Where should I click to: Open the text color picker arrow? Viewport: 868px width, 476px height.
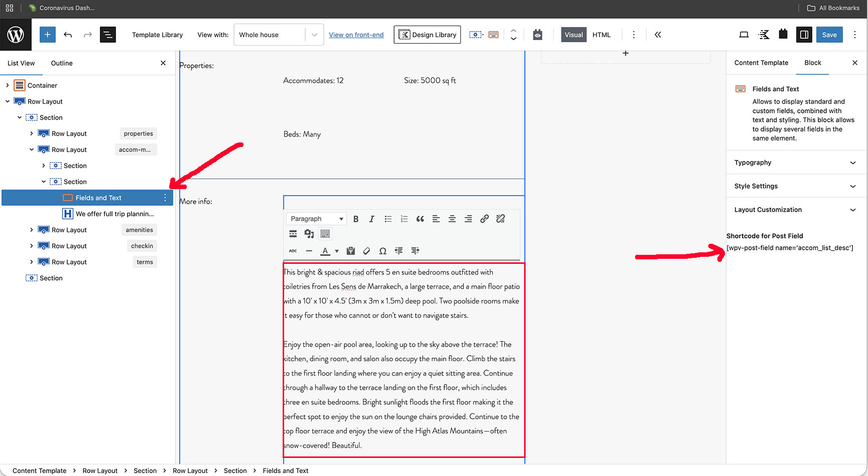[337, 251]
